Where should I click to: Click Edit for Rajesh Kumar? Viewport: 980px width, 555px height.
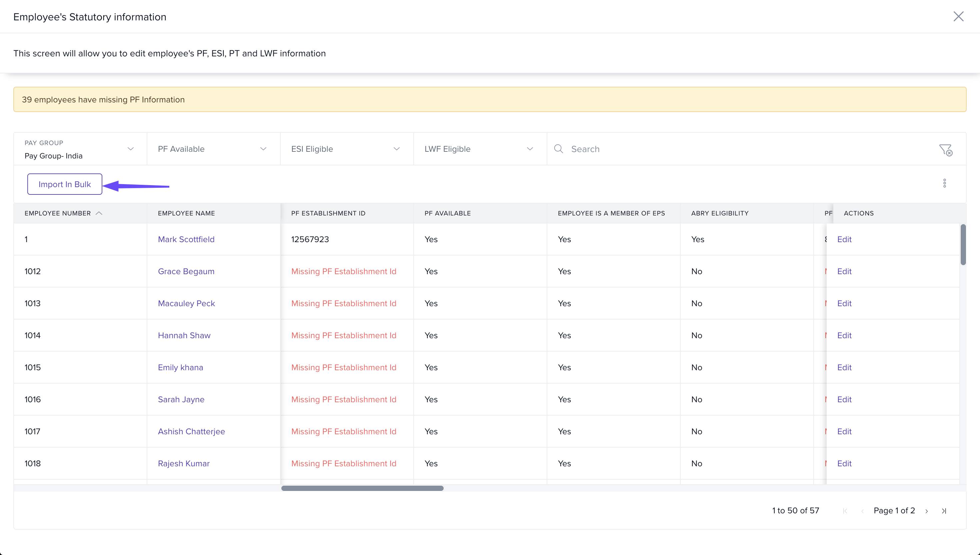point(844,464)
